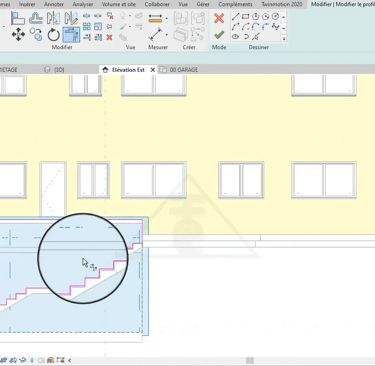Select the Offset tool in Modifier panel

36,18
